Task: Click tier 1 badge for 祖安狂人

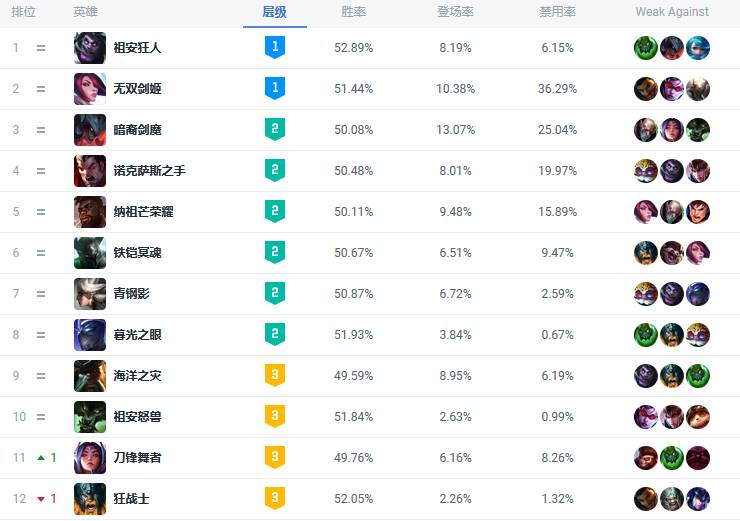Action: (x=275, y=47)
